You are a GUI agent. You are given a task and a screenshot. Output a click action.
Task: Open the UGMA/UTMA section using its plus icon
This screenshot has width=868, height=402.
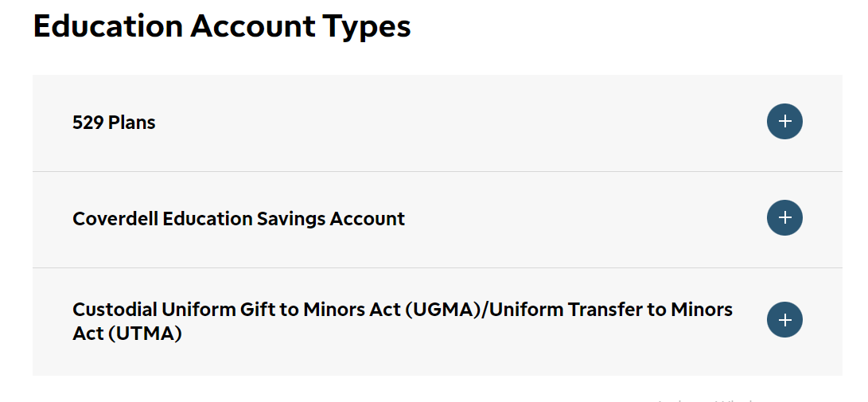784,319
